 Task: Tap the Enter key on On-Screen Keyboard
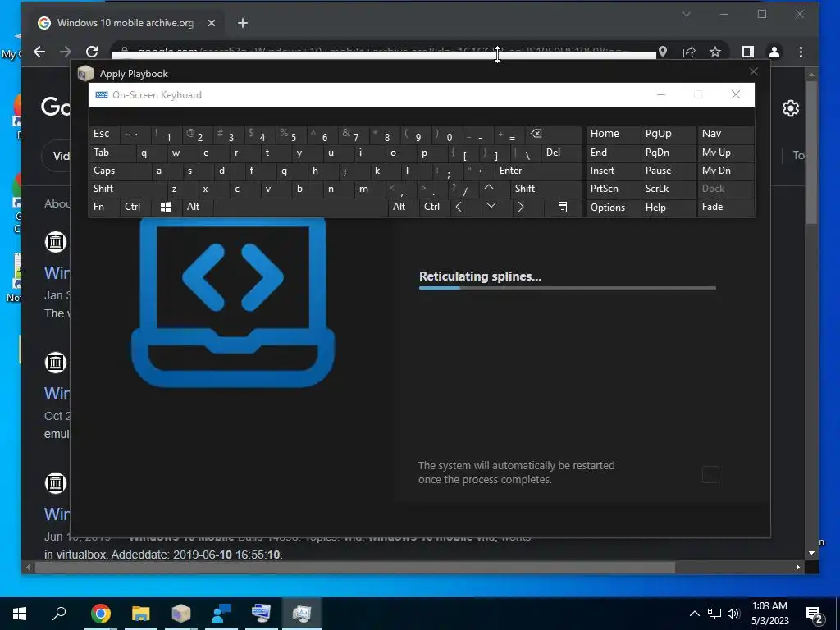[538, 171]
